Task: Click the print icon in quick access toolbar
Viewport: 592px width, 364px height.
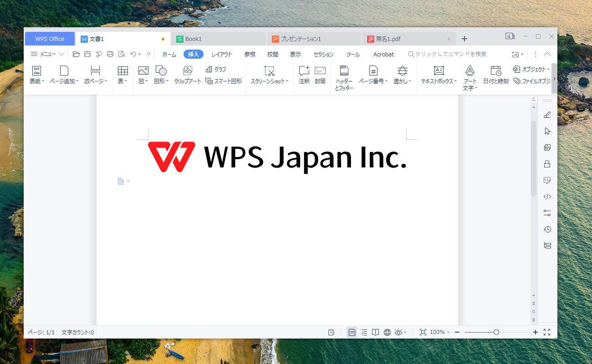Action: pos(110,54)
